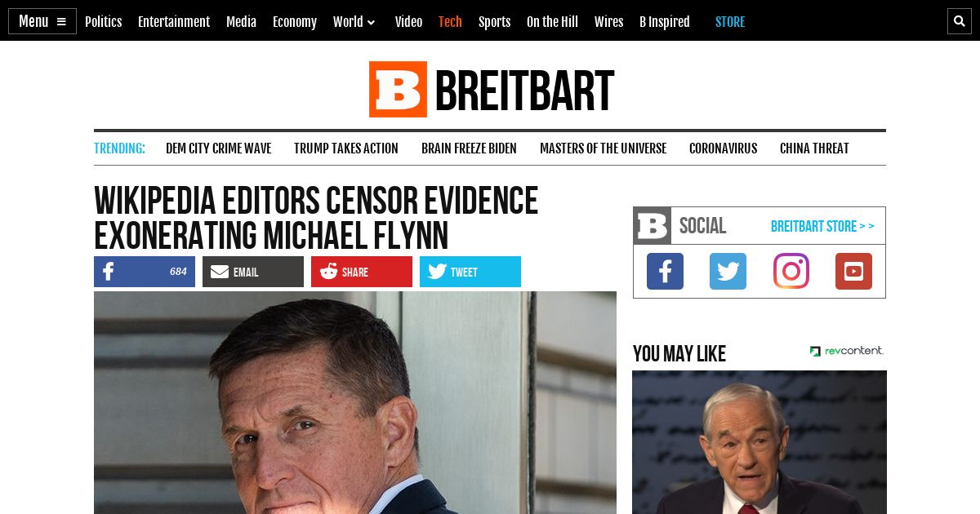This screenshot has width=980, height=514.
Task: Open Breitbart's Facebook page in Social box
Action: tap(665, 271)
